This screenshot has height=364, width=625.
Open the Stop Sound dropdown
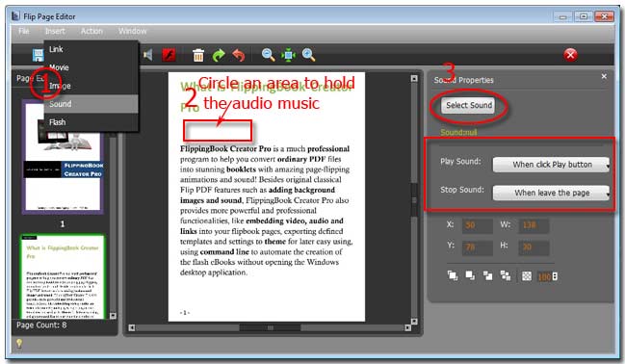click(551, 193)
